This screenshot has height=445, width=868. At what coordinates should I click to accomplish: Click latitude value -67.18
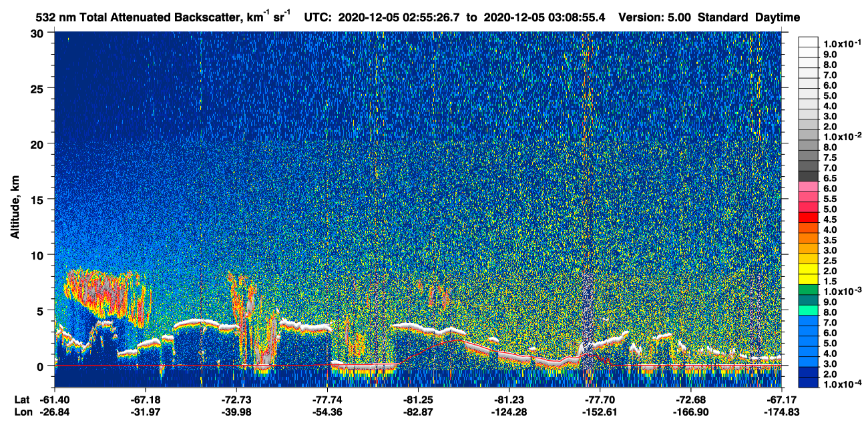pyautogui.click(x=146, y=400)
